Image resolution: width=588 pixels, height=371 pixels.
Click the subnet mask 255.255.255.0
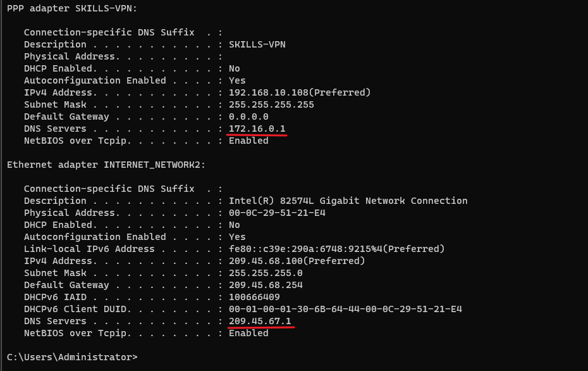(x=266, y=273)
